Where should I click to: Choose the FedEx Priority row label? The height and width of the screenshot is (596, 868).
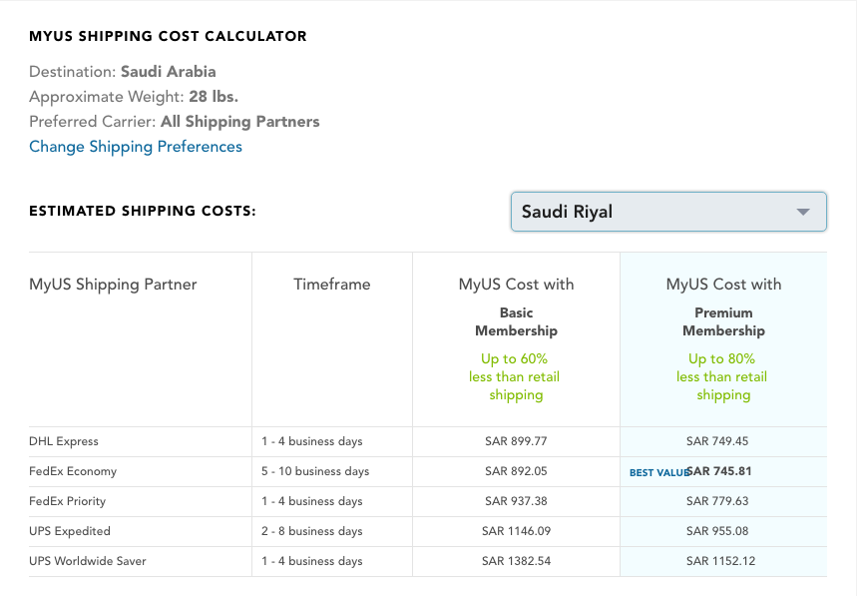click(x=67, y=501)
